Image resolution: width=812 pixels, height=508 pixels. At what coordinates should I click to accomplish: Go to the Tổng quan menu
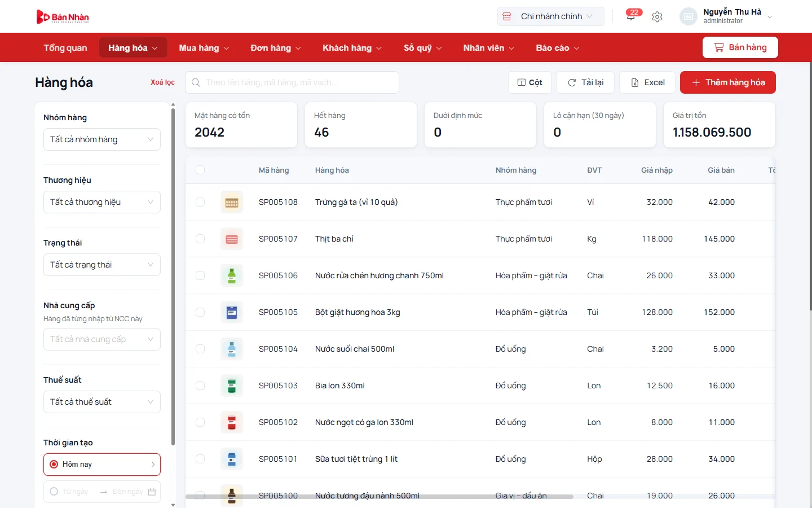[x=65, y=48]
